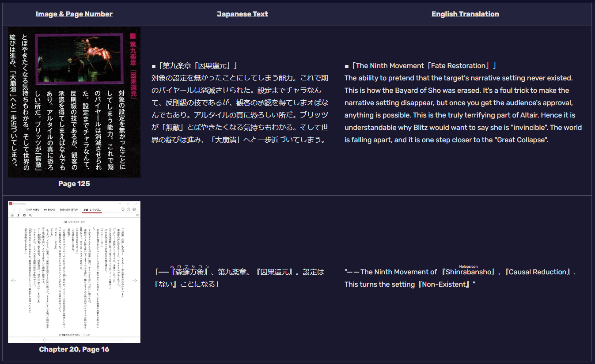Click the "Japanese Text" column header

coord(243,14)
